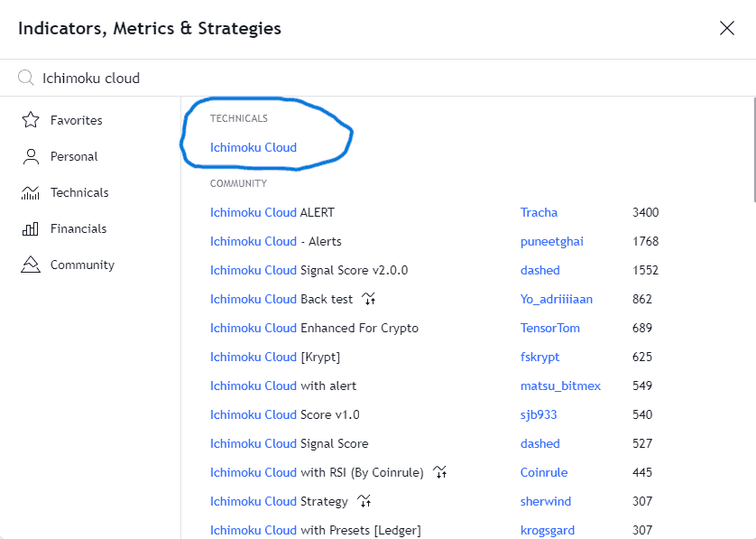Click strategy arrows icon beside Back test

pyautogui.click(x=369, y=299)
